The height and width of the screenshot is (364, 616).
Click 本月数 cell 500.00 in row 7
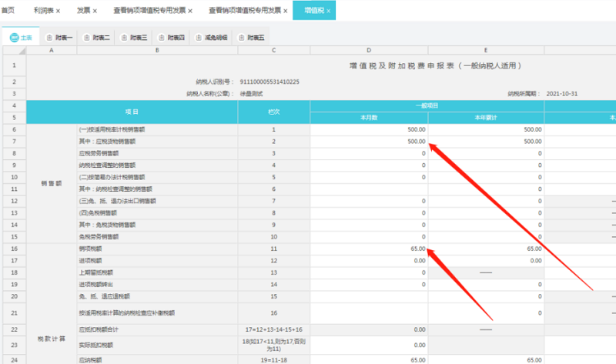click(x=369, y=142)
